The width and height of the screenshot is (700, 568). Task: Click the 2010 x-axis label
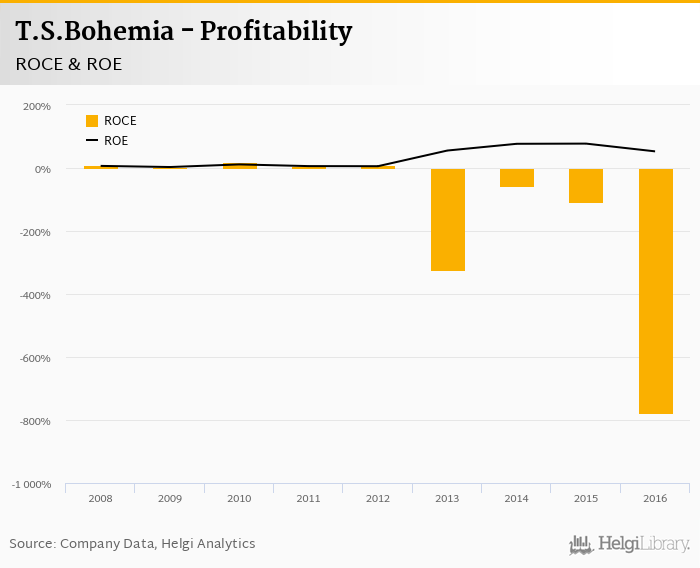[x=239, y=498]
